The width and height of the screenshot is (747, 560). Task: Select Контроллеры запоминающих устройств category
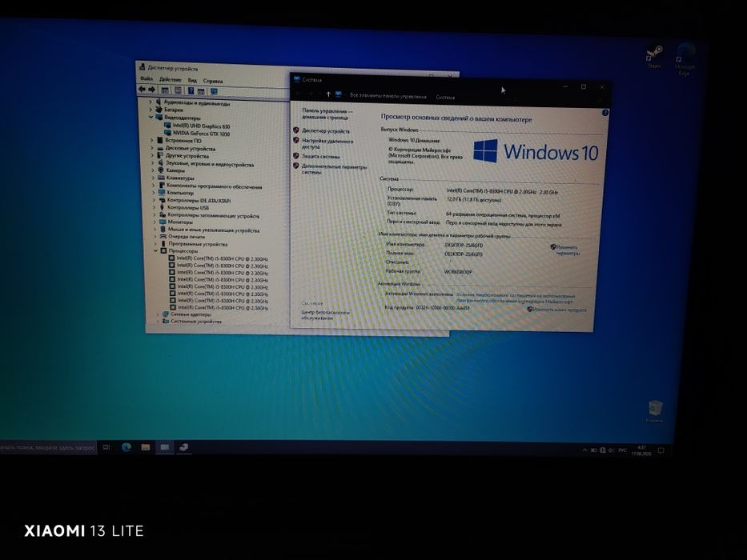tap(213, 216)
